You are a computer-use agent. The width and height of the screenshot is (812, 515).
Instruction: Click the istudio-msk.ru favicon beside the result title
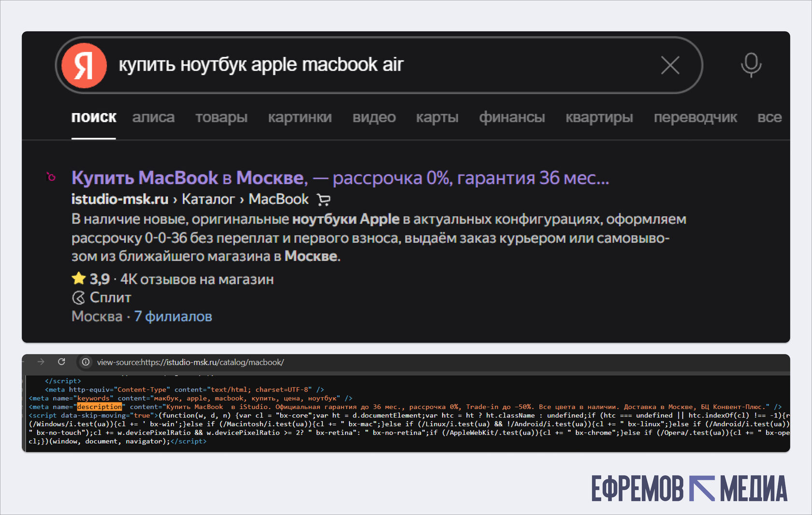coord(51,177)
